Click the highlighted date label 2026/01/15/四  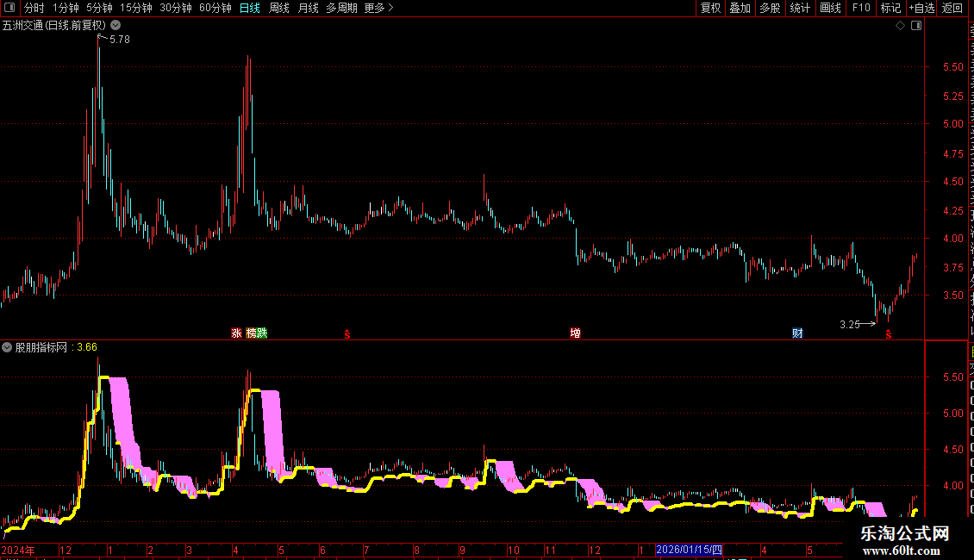coord(689,550)
